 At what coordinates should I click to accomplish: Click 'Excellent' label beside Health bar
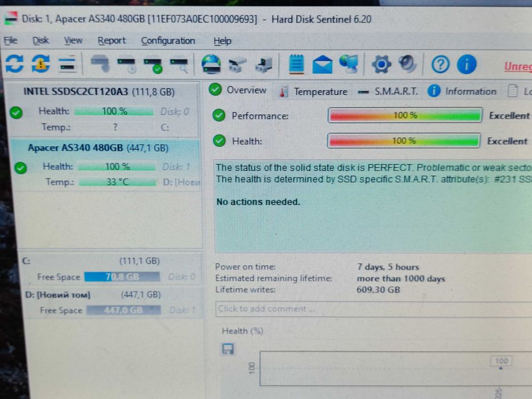pos(507,141)
